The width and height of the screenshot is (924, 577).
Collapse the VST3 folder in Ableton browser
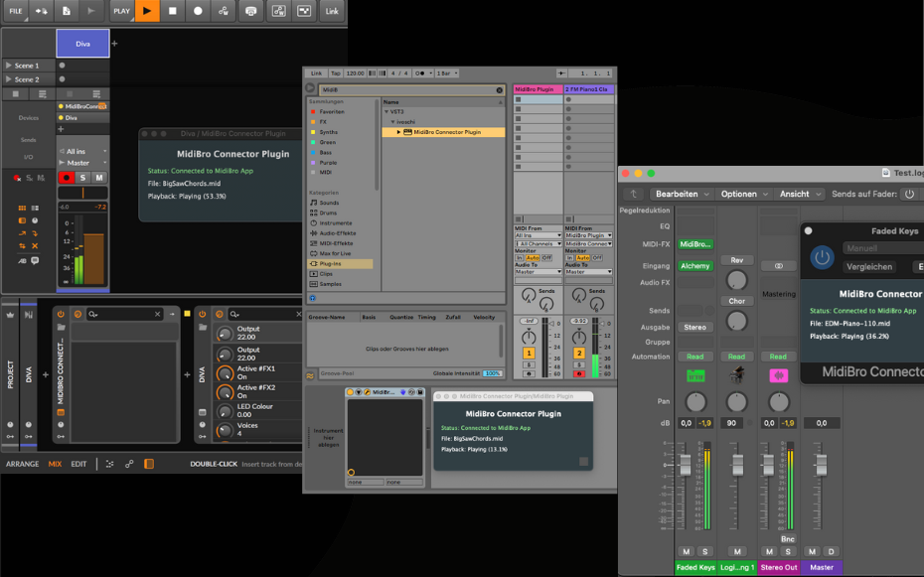pos(386,112)
